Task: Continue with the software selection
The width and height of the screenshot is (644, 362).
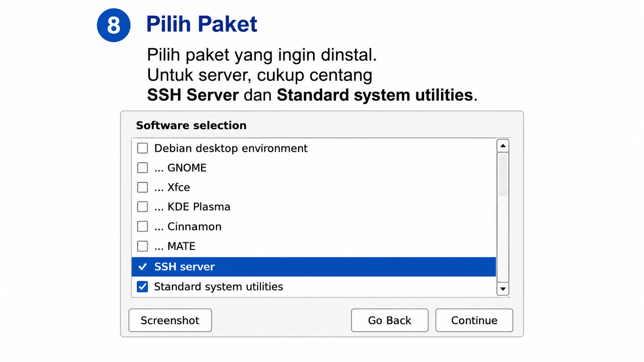Action: pyautogui.click(x=474, y=320)
